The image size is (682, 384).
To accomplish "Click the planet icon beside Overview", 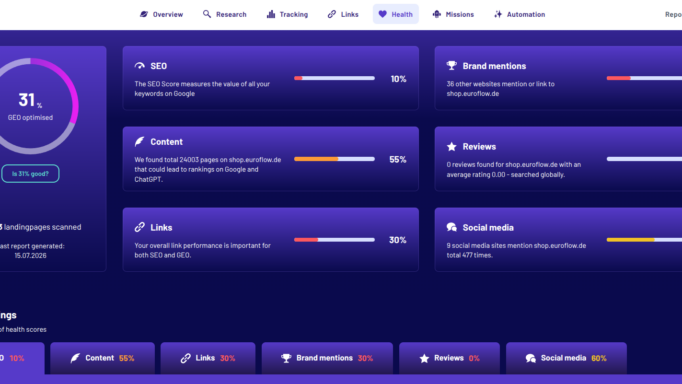I will pos(144,14).
